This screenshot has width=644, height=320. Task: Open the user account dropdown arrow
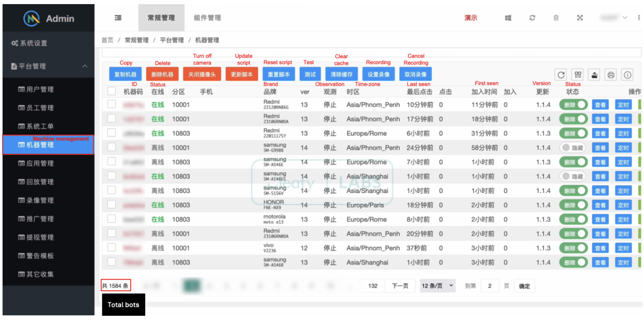(625, 18)
